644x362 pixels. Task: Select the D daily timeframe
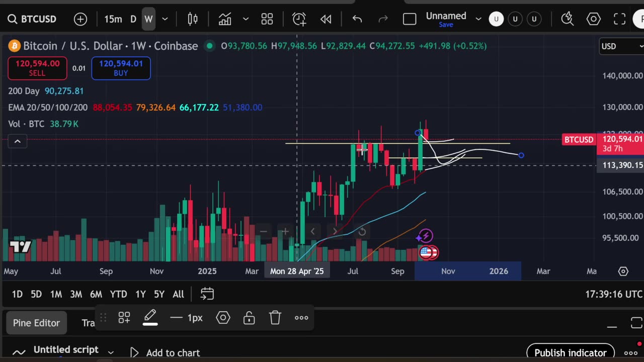coord(133,19)
